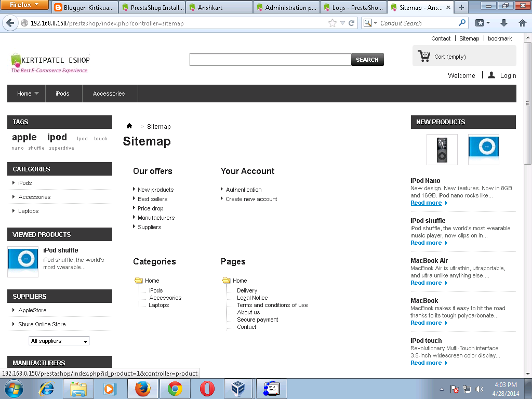Screen dimensions: 532x399
Task: Open iPod shuffle new product thumbnail
Action: (484, 150)
